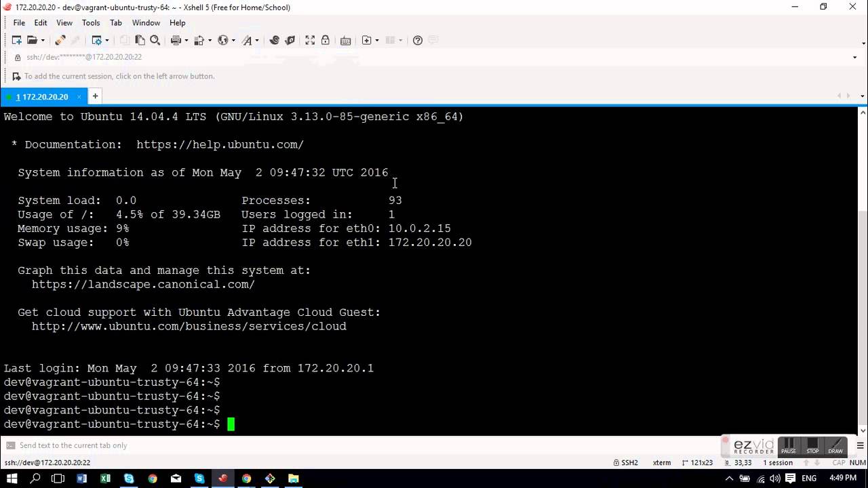The image size is (868, 488).
Task: Click the file transfer icon
Action: [199, 41]
